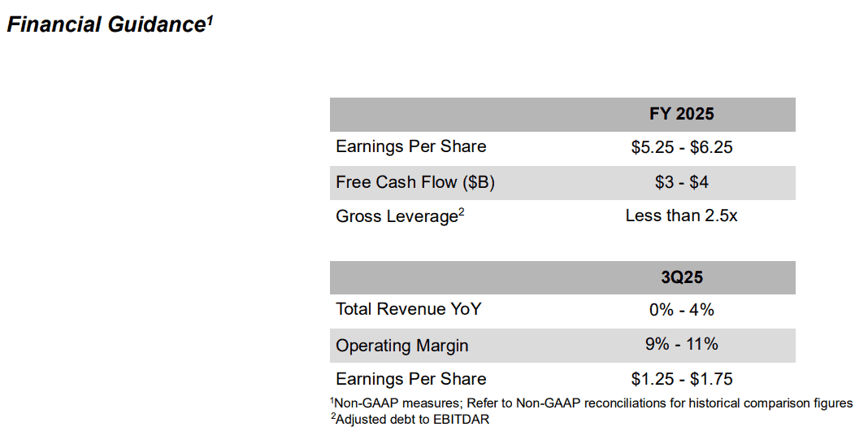Click the 3Q25 Earnings Per Share label
Image resolution: width=868 pixels, height=440 pixels.
click(410, 379)
